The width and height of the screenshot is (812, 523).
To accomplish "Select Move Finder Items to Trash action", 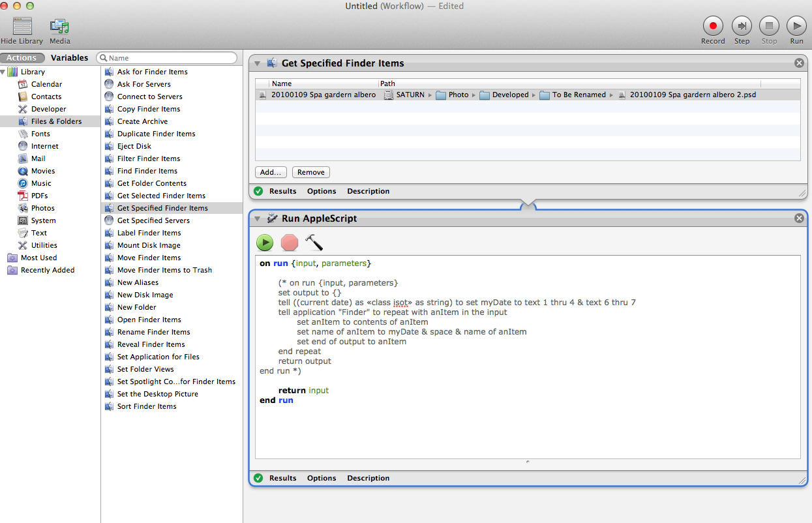I will (164, 270).
